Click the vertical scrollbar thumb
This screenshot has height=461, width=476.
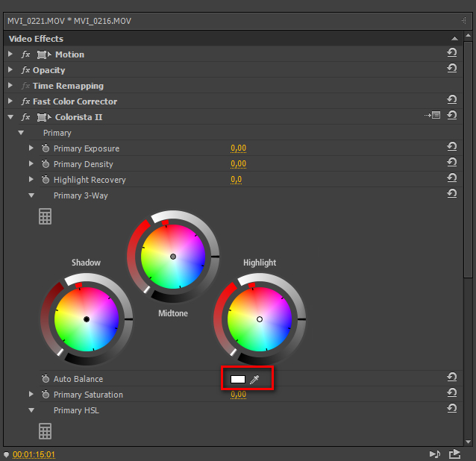click(468, 160)
